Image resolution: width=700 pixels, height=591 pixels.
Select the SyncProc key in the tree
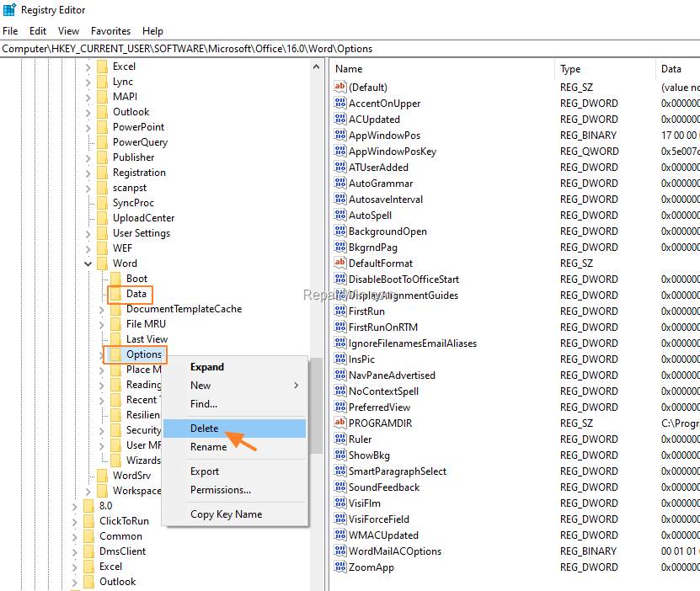click(133, 203)
